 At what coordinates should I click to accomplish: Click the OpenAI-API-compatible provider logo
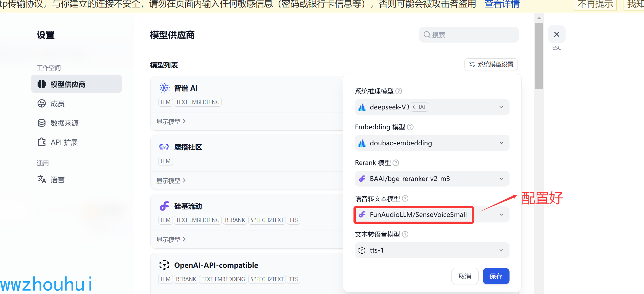[x=164, y=265]
